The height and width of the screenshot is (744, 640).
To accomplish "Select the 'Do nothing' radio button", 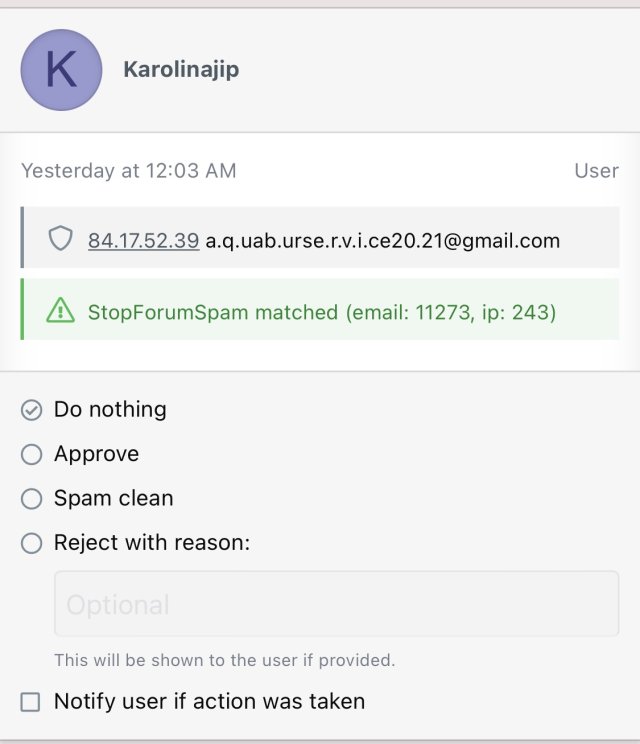I will click(x=32, y=410).
